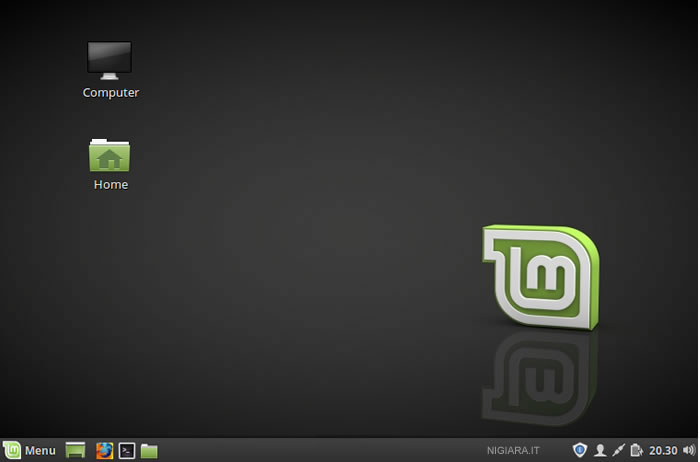Open the network connections applet
The height and width of the screenshot is (462, 700).
(x=619, y=450)
